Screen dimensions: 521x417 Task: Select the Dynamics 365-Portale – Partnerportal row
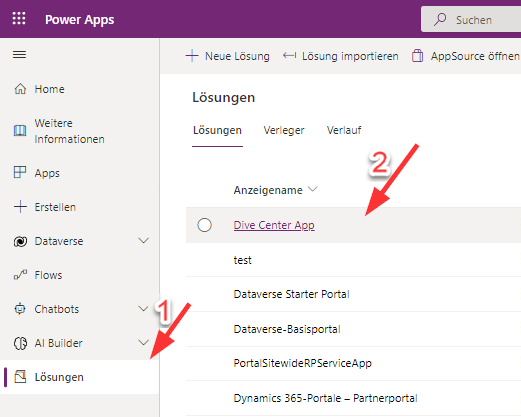point(353,398)
